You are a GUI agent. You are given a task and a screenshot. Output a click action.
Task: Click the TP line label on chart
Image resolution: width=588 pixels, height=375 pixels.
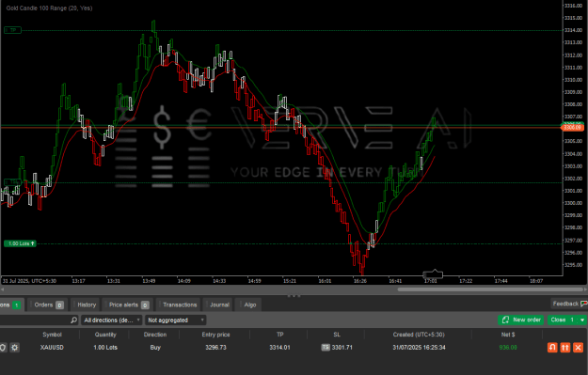pos(12,30)
